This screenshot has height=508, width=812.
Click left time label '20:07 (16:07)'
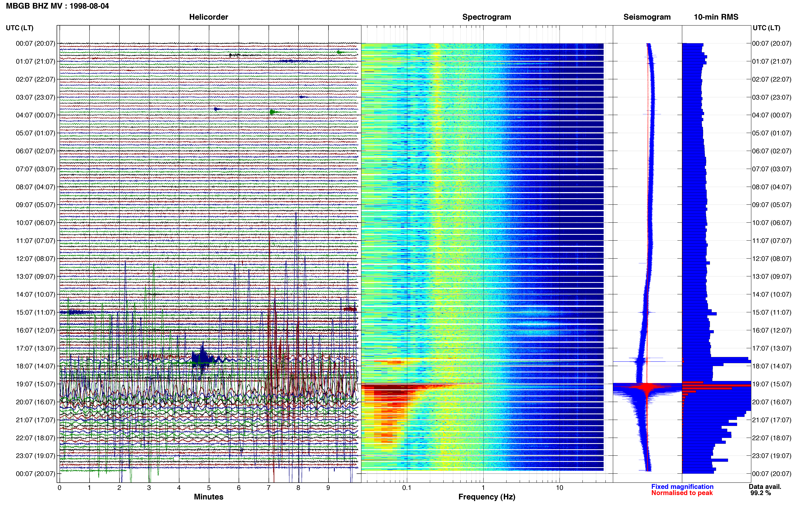36,402
